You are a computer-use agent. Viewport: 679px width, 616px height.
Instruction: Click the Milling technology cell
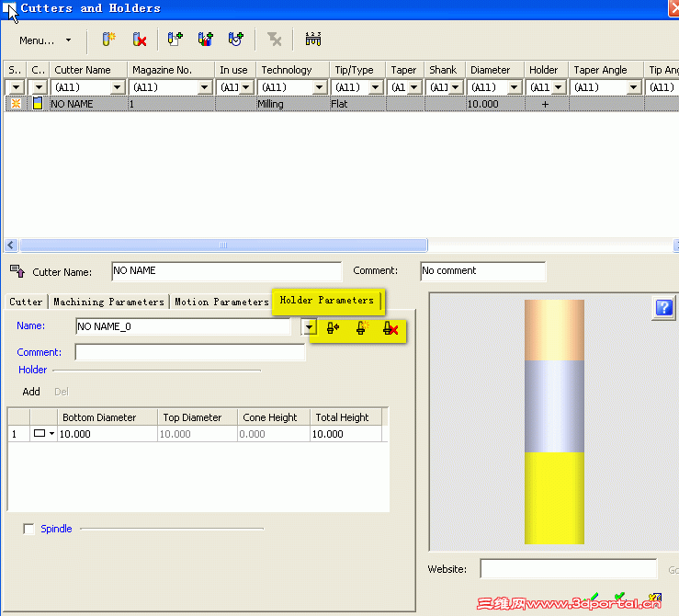tap(293, 104)
